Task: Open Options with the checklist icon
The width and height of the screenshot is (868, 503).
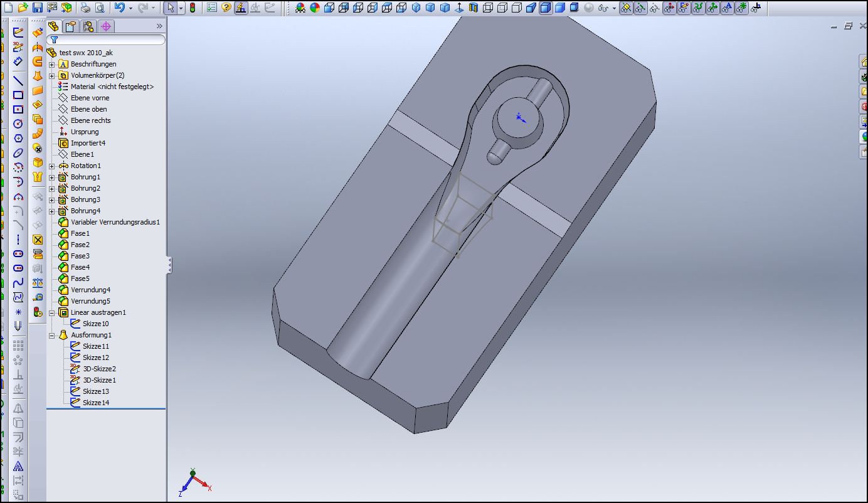Action: pos(212,8)
